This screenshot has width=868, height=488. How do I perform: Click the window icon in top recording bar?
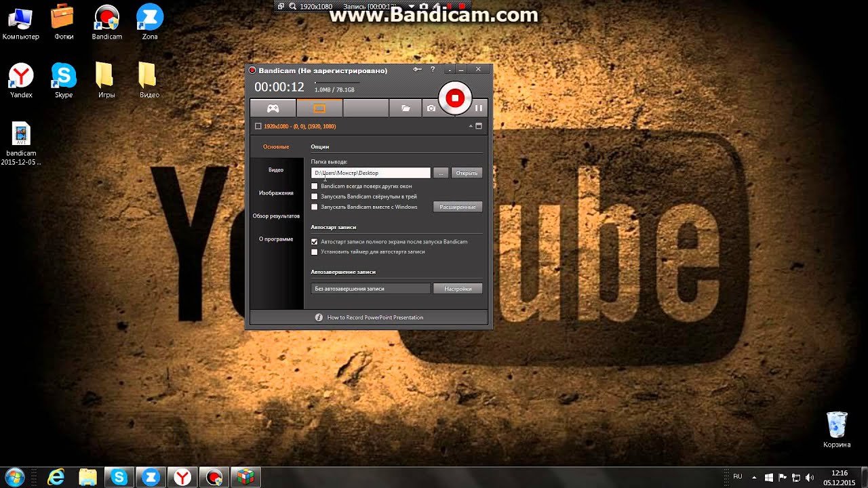coord(281,6)
